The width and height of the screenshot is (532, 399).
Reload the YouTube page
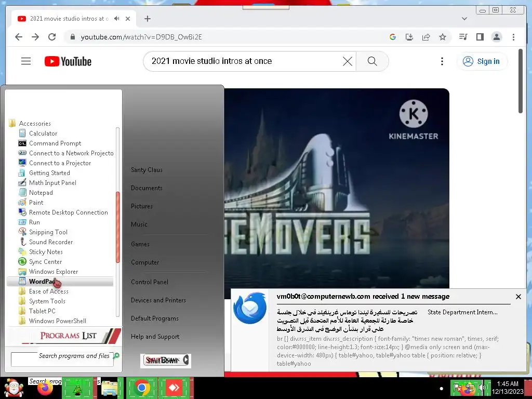pyautogui.click(x=52, y=37)
